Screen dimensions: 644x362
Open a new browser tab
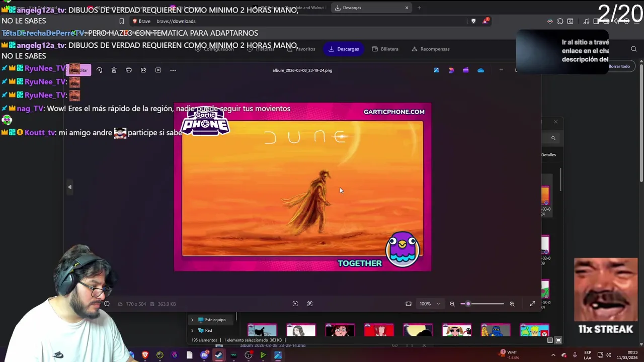419,8
